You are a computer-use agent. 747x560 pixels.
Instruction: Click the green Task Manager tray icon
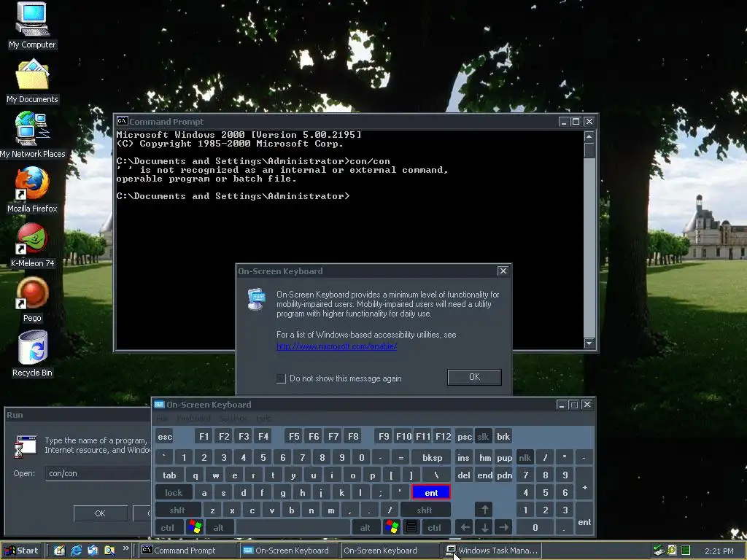pyautogui.click(x=685, y=551)
